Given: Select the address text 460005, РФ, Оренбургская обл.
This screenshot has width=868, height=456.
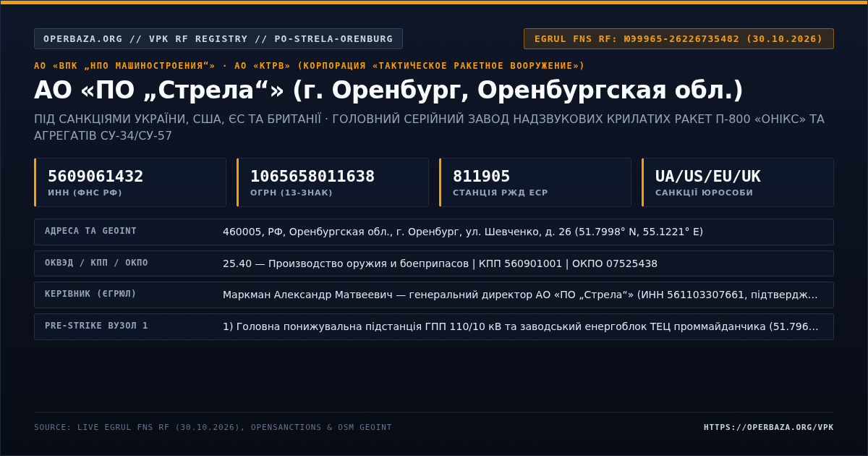Looking at the screenshot, I should coord(463,232).
